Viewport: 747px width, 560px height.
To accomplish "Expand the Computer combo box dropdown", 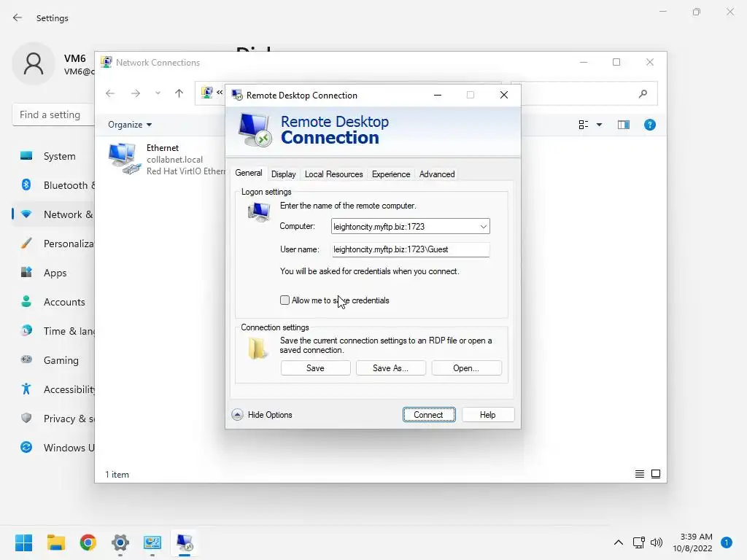I will (x=483, y=226).
